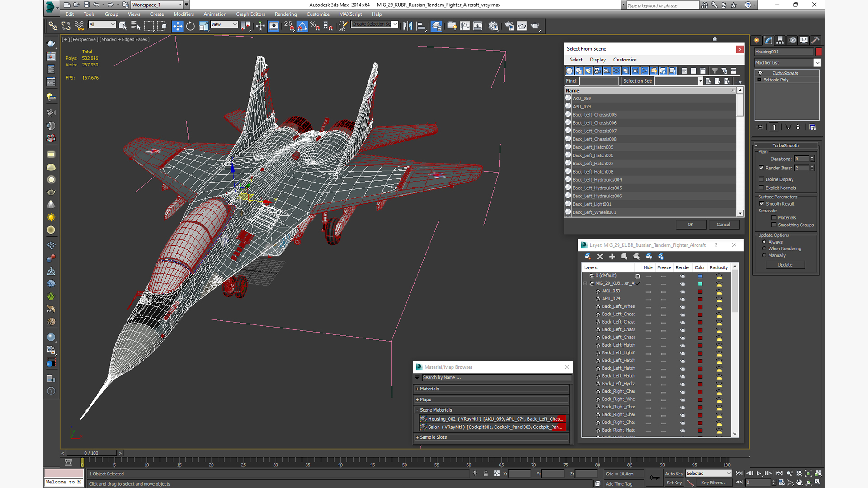Viewport: 868px width, 488px height.
Task: Open the Display menu in Select From Scene
Action: coord(597,60)
